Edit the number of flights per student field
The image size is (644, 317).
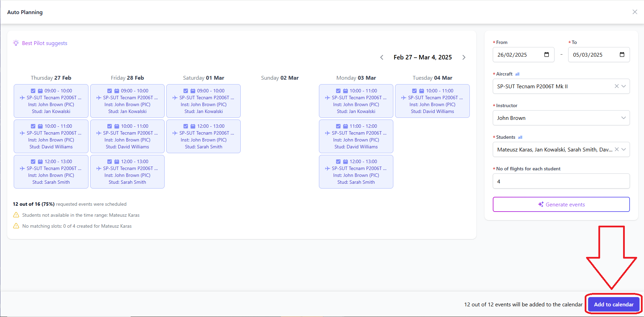click(x=561, y=181)
